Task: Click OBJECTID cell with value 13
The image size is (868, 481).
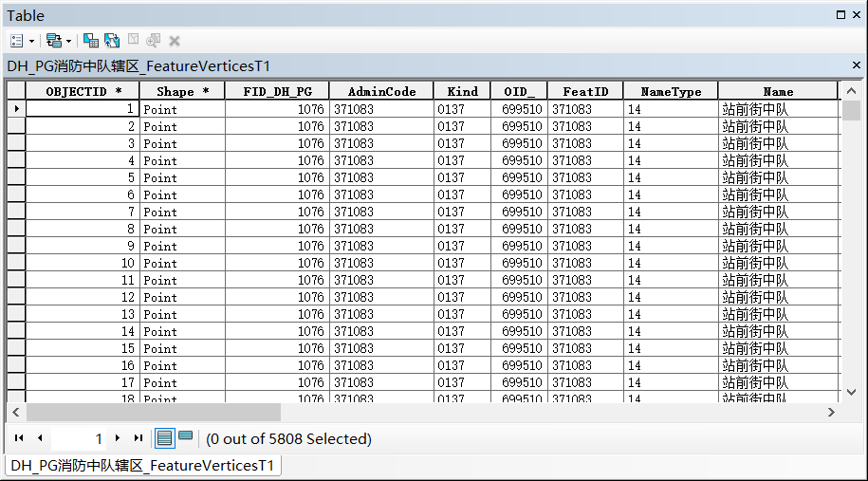Action: click(x=83, y=314)
